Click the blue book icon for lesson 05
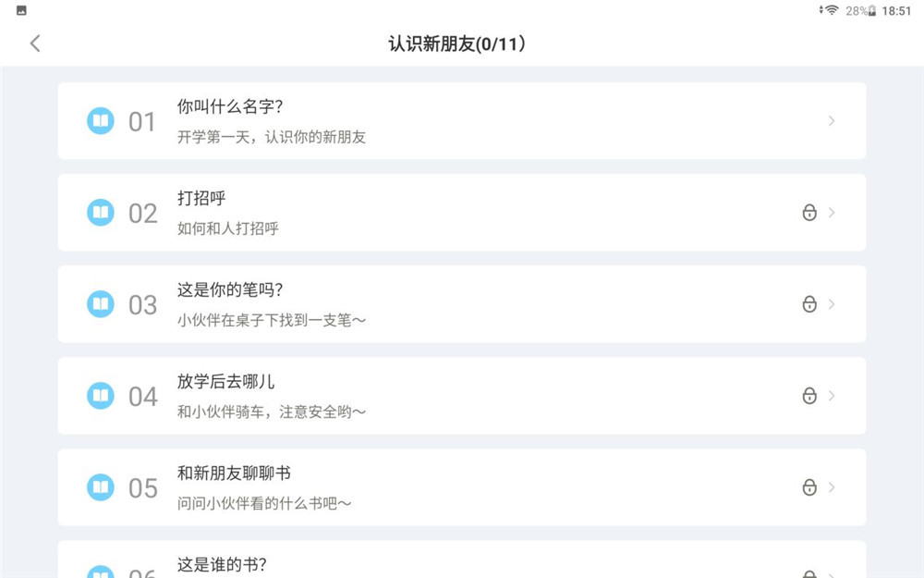This screenshot has height=578, width=924. [x=101, y=487]
